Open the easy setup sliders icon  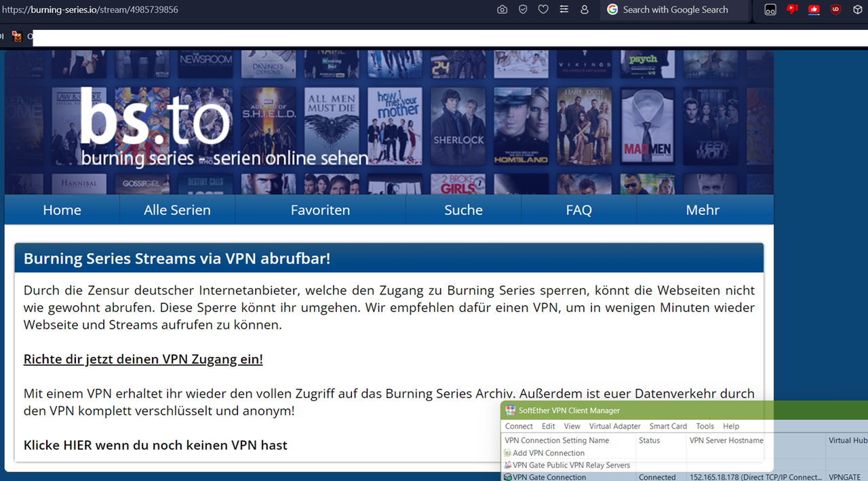coord(564,9)
